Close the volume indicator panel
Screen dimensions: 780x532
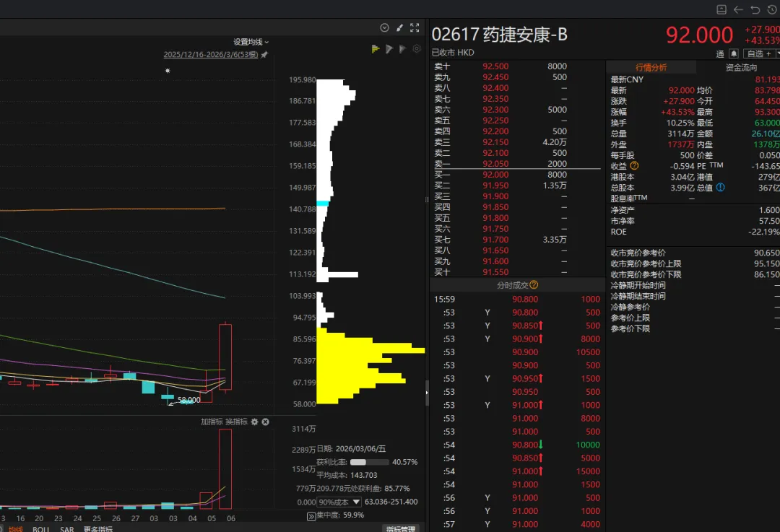click(x=265, y=422)
